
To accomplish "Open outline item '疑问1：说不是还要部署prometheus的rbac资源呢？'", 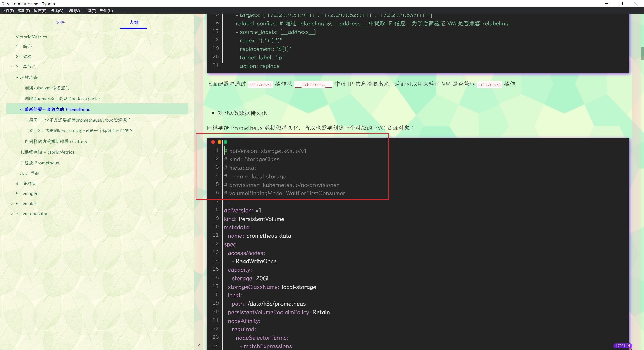I will (x=80, y=120).
